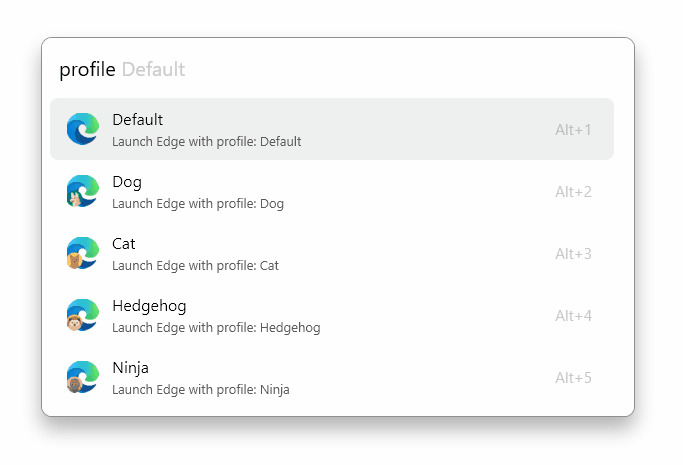Viewport: 683px width, 465px height.
Task: Click the Default profile Edge icon
Action: tap(82, 129)
